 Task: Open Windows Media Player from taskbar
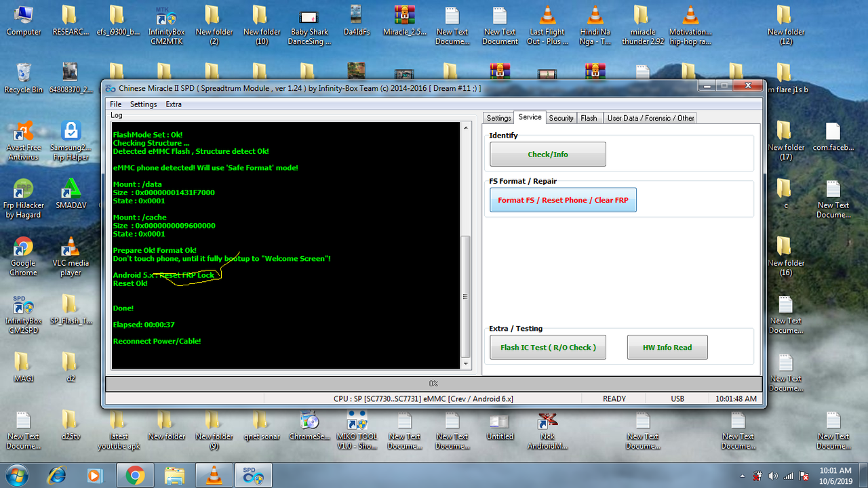pos(94,476)
